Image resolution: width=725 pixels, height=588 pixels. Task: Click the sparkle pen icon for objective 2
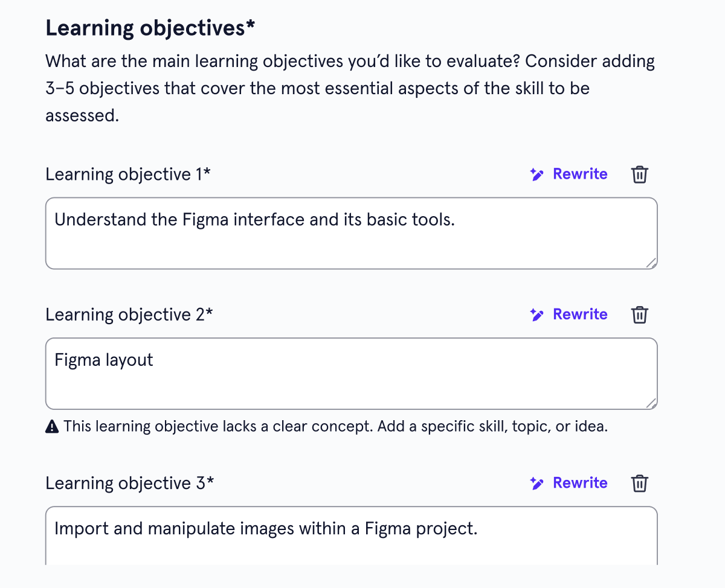[536, 315]
